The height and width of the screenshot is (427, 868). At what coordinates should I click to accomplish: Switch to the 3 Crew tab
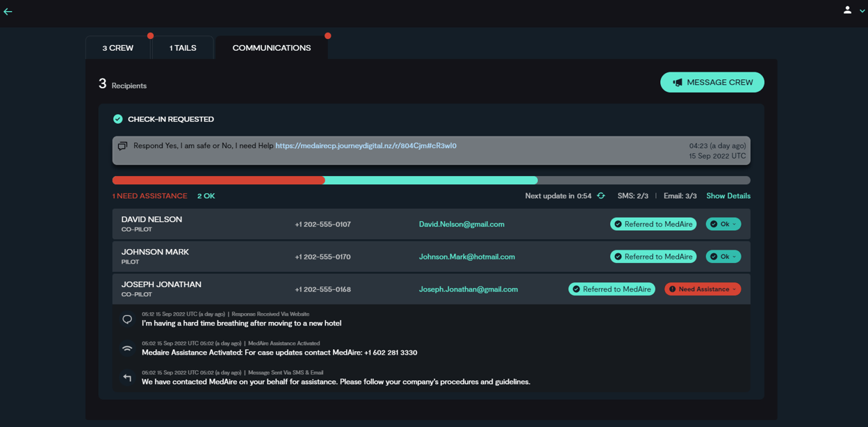117,48
